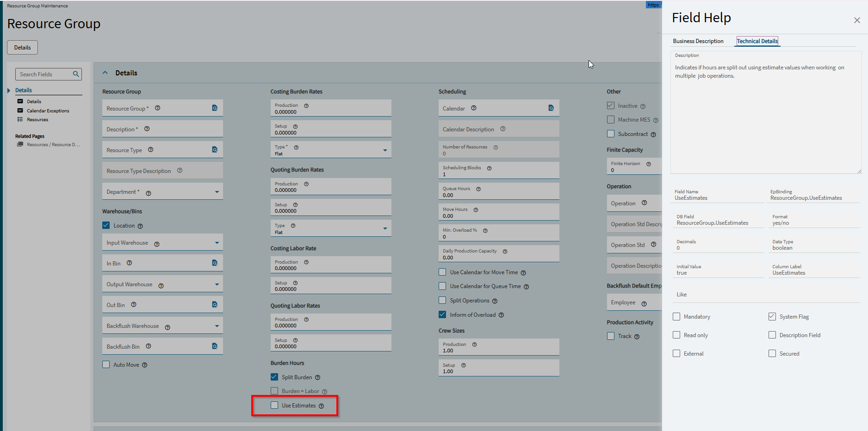Viewport: 868px width, 431px height.
Task: Show field help for Move Hours
Action: (x=476, y=210)
